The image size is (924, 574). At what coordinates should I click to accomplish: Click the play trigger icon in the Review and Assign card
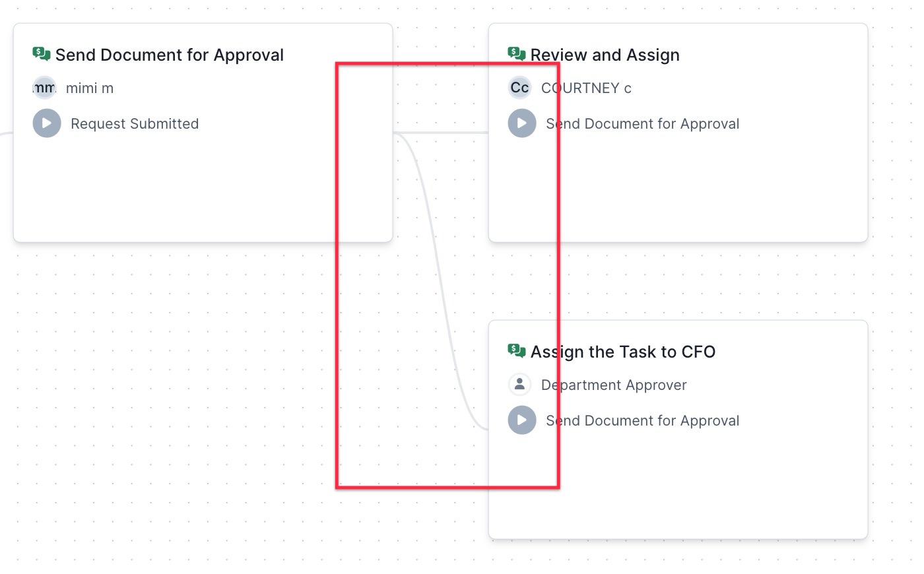point(522,123)
